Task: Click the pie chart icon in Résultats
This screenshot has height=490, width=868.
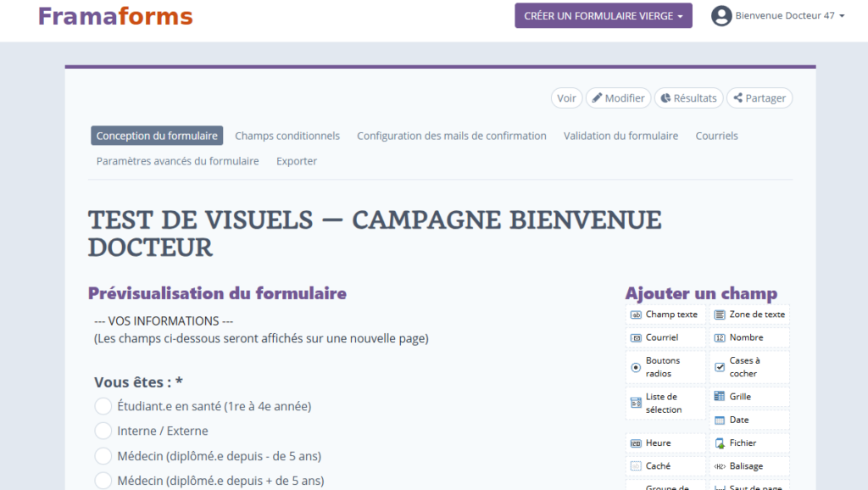Action: click(x=665, y=98)
